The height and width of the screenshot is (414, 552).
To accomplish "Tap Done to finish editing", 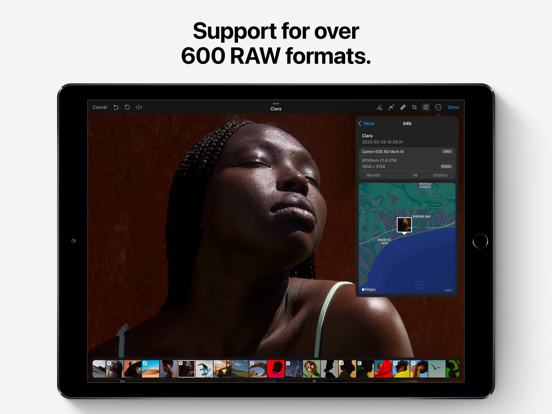I will click(x=453, y=107).
